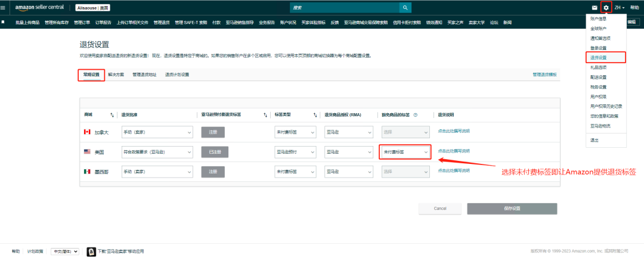The image size is (644, 267).
Task: Open the settings gear icon
Action: (x=606, y=7)
